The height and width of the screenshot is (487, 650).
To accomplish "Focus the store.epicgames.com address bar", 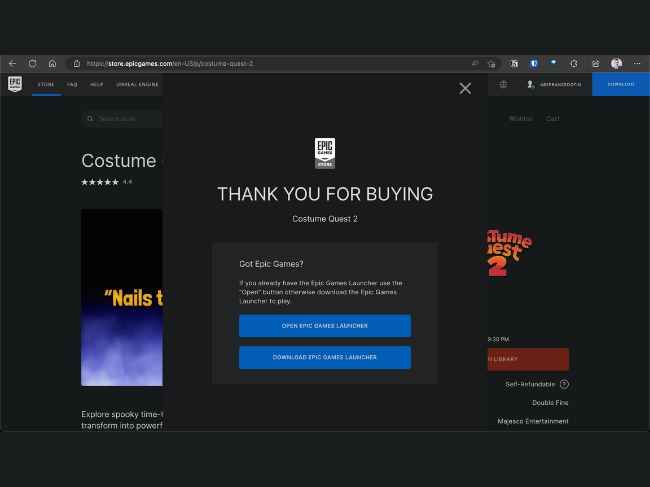I will click(274, 63).
